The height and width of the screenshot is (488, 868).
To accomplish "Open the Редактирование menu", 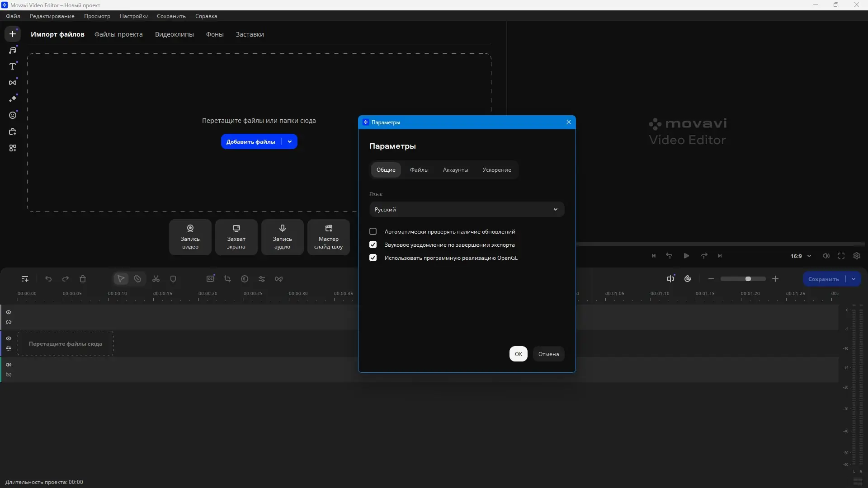I will tap(52, 16).
